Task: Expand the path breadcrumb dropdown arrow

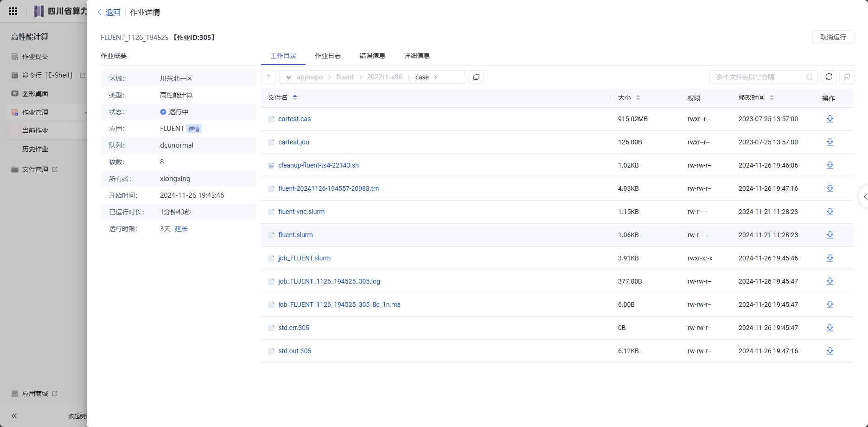Action: tap(288, 77)
